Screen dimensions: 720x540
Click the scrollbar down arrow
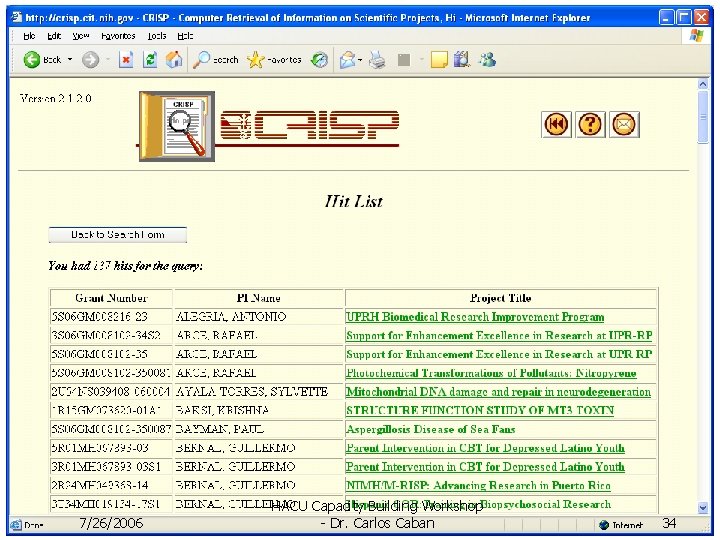(703, 507)
